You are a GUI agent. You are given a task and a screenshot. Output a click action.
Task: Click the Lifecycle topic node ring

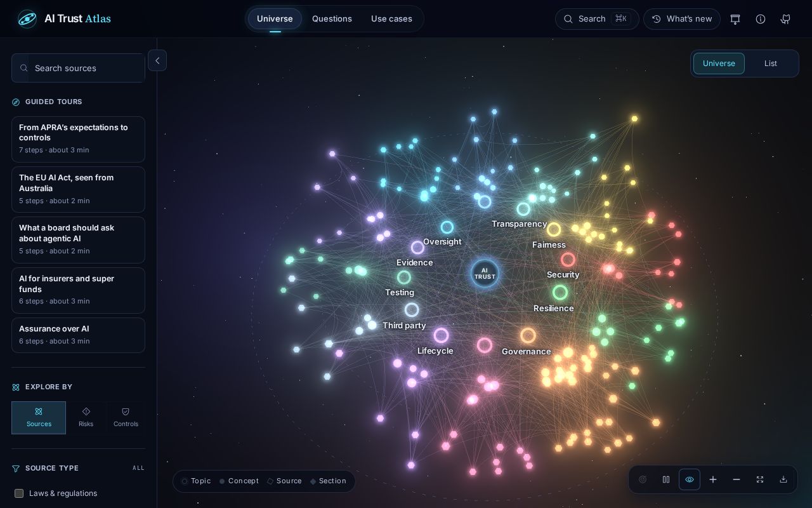click(442, 335)
